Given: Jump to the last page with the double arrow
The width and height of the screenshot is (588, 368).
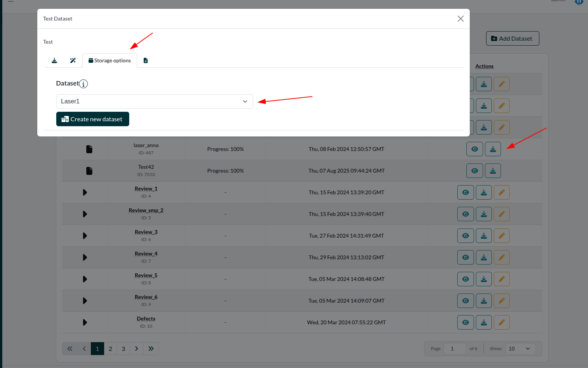Looking at the screenshot, I should [151, 349].
